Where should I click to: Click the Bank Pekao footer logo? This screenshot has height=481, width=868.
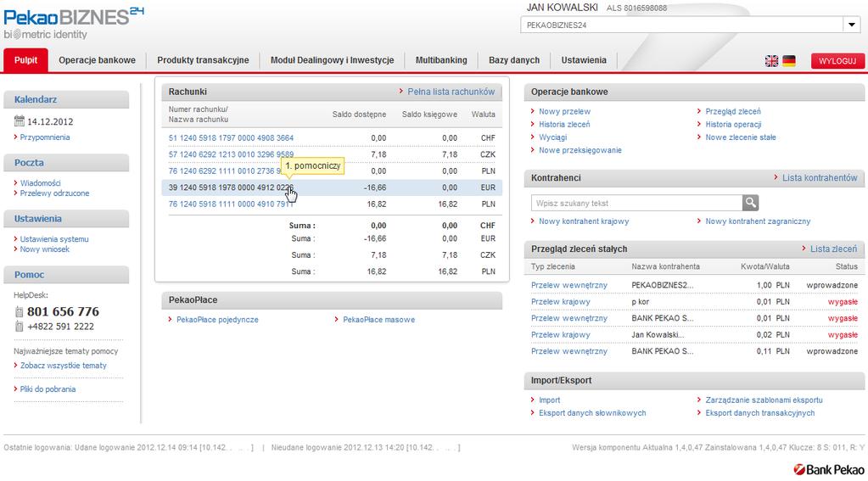click(x=829, y=469)
